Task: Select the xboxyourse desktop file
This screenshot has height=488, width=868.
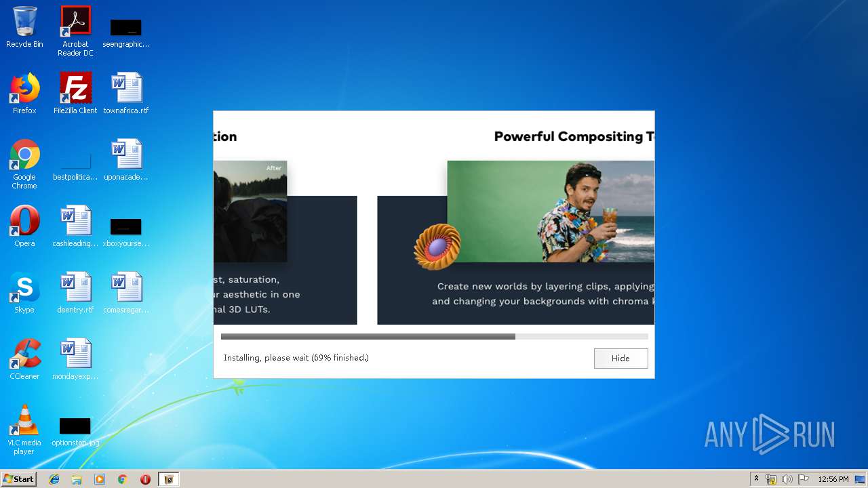Action: click(x=126, y=232)
